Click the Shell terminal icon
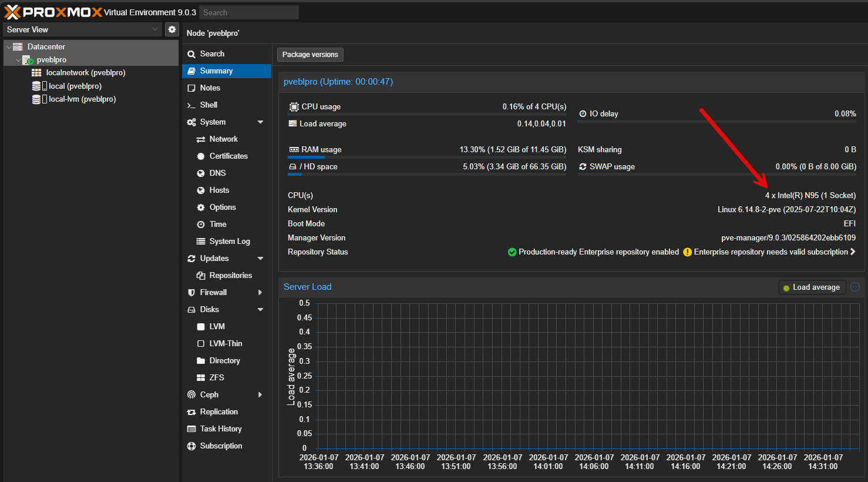Screen dimensions: 868x482 [x=191, y=105]
